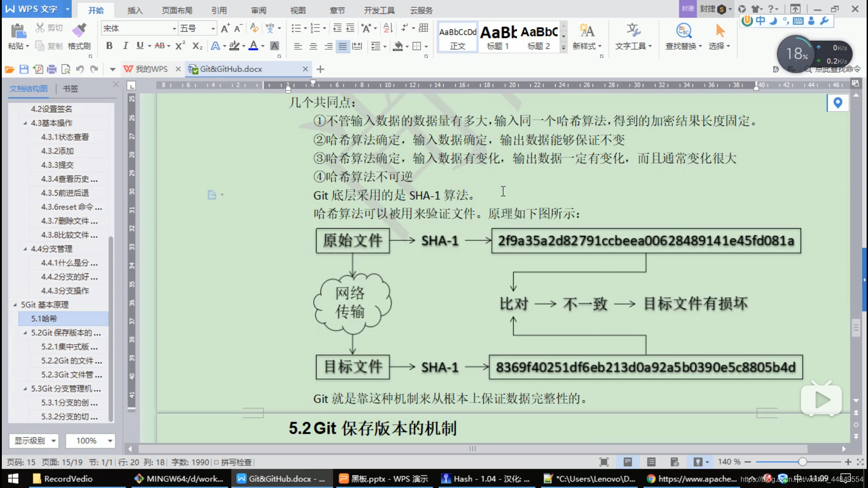Image resolution: width=868 pixels, height=488 pixels.
Task: Apply the text highlight color
Action: [x=234, y=46]
